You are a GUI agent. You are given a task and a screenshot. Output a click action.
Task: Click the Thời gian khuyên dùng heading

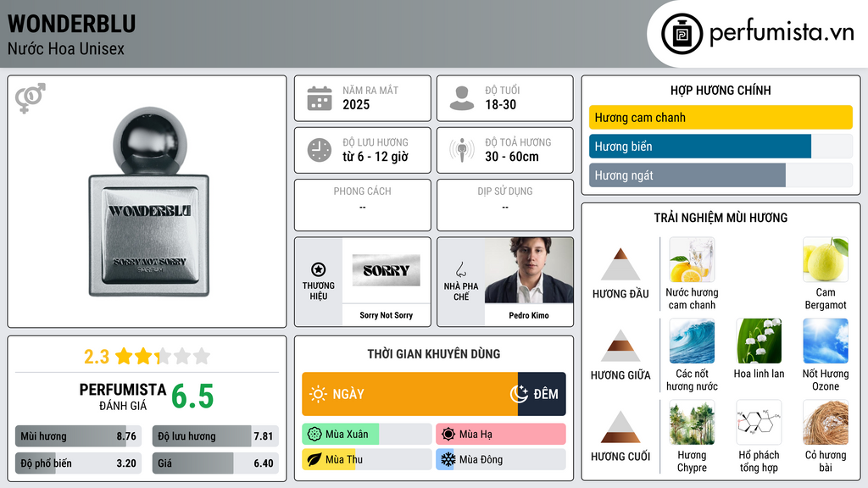pyautogui.click(x=434, y=353)
